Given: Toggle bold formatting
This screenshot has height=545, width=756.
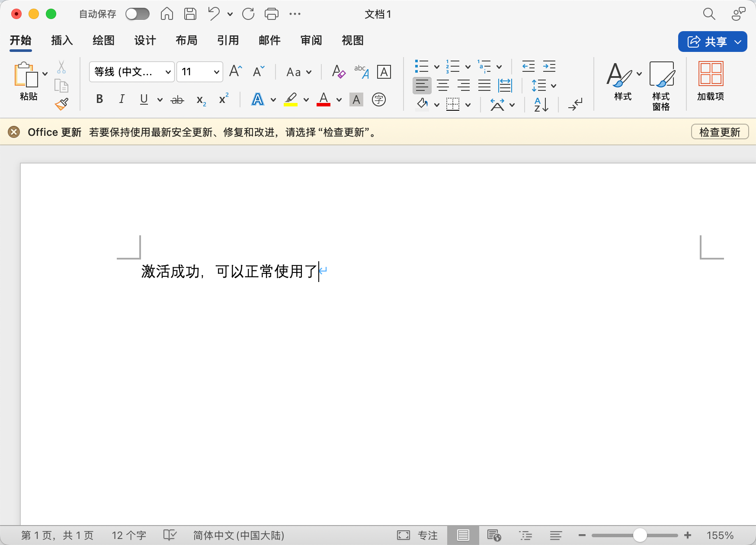Looking at the screenshot, I should [x=99, y=99].
